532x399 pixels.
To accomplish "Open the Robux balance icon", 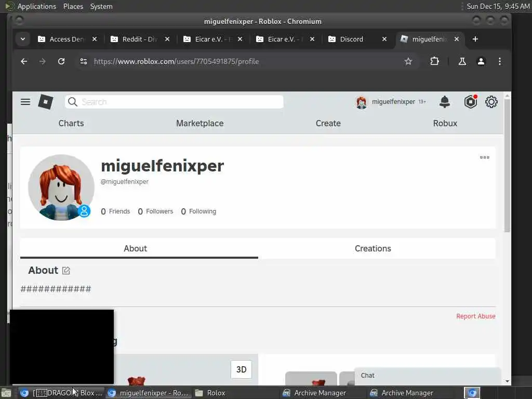I will point(471,102).
